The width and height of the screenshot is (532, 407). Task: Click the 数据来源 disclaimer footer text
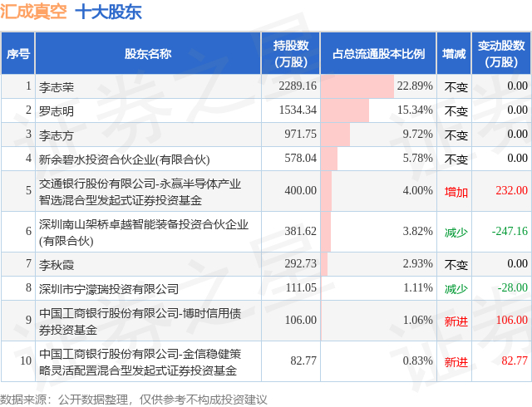tap(134, 400)
